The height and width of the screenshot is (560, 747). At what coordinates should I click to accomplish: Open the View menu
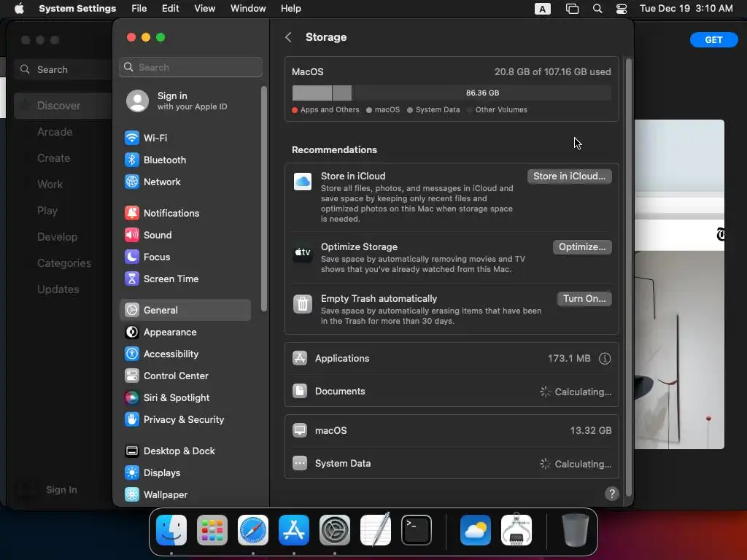pos(204,9)
